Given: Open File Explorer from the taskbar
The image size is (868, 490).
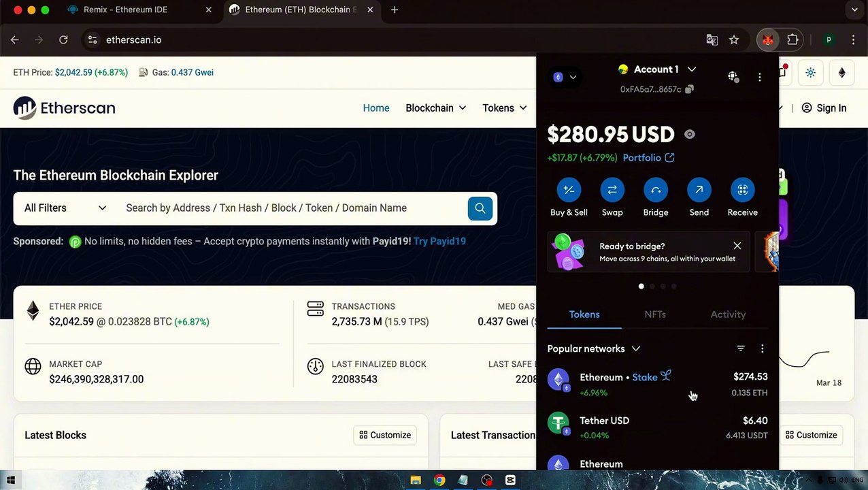Looking at the screenshot, I should pos(416,480).
